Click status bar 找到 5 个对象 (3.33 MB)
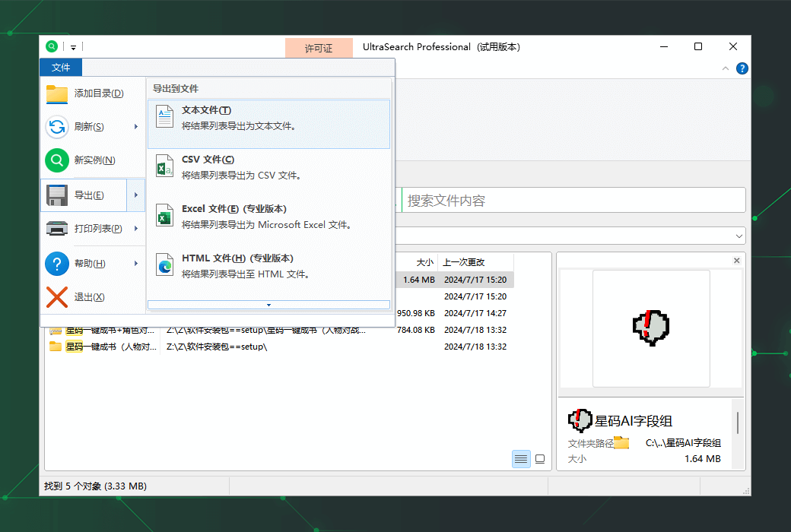This screenshot has height=532, width=791. 95,486
